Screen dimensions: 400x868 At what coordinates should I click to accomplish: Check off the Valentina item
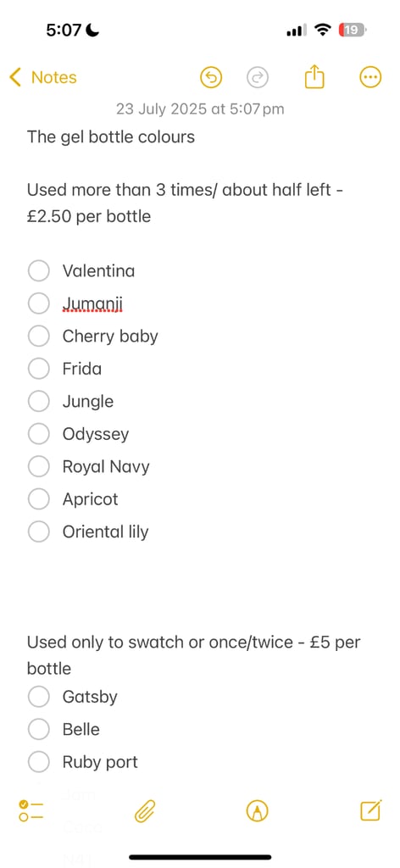[39, 271]
